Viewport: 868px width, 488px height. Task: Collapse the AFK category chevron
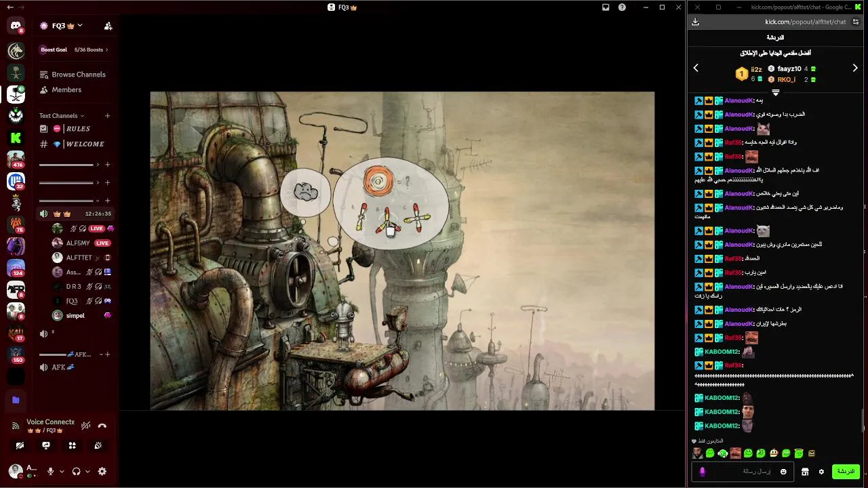[101, 354]
